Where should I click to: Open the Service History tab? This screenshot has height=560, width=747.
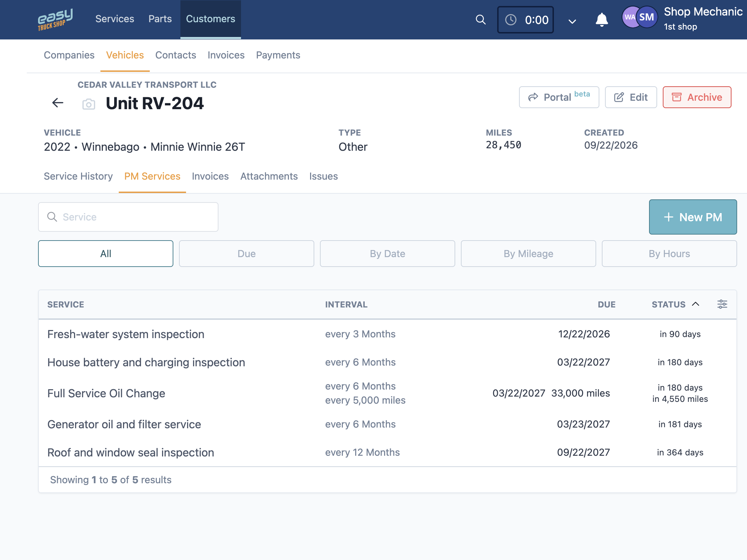tap(78, 176)
